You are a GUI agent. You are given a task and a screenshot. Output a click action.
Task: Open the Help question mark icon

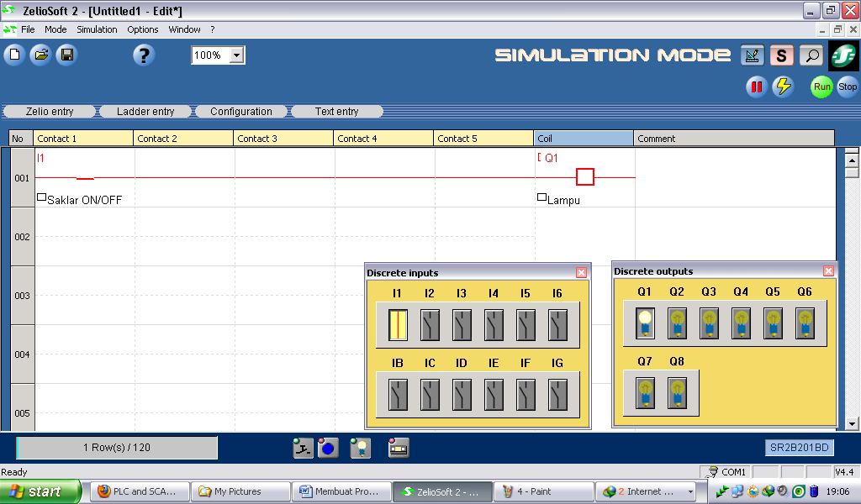click(143, 55)
